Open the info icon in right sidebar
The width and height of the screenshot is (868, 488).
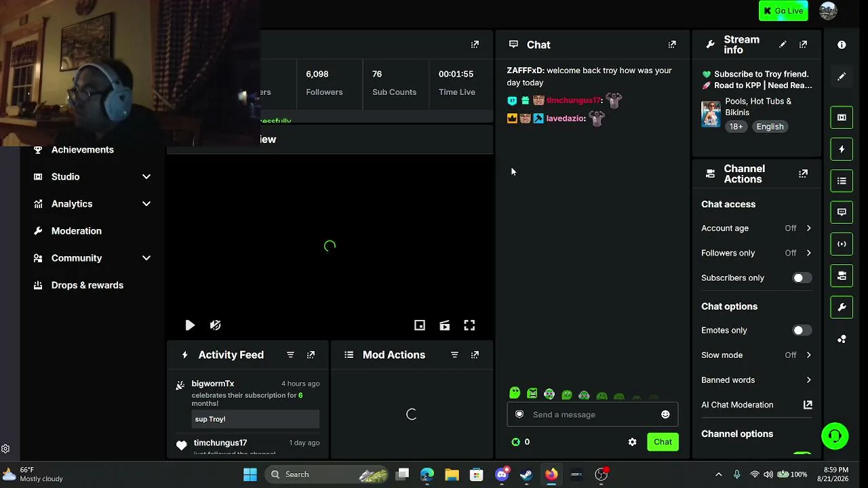click(842, 45)
